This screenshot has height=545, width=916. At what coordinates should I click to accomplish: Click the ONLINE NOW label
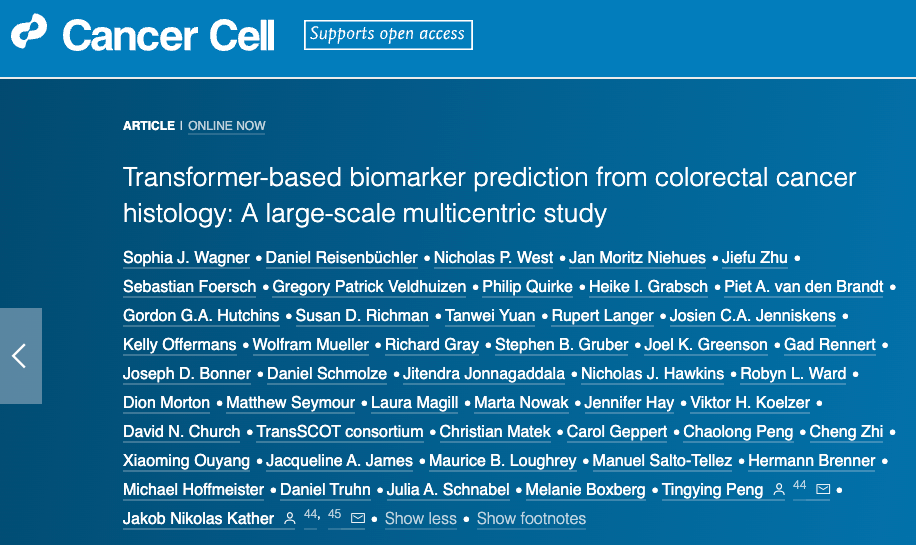pyautogui.click(x=227, y=126)
